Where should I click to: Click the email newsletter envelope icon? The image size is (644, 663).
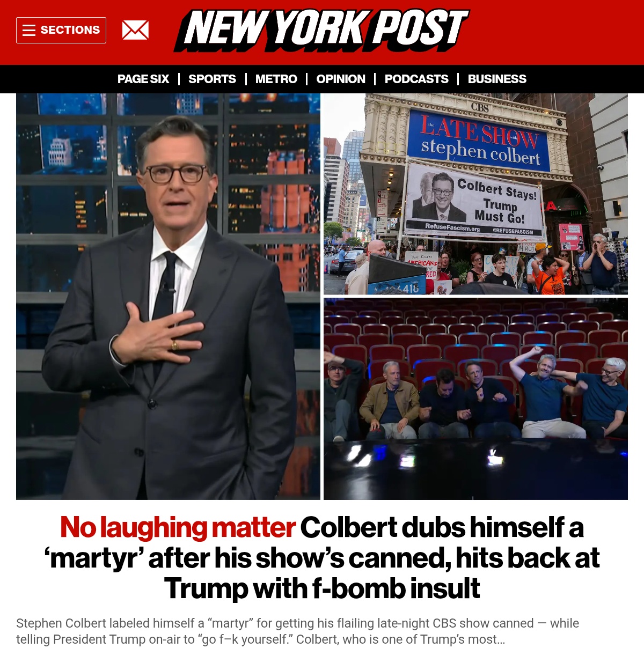(x=135, y=30)
